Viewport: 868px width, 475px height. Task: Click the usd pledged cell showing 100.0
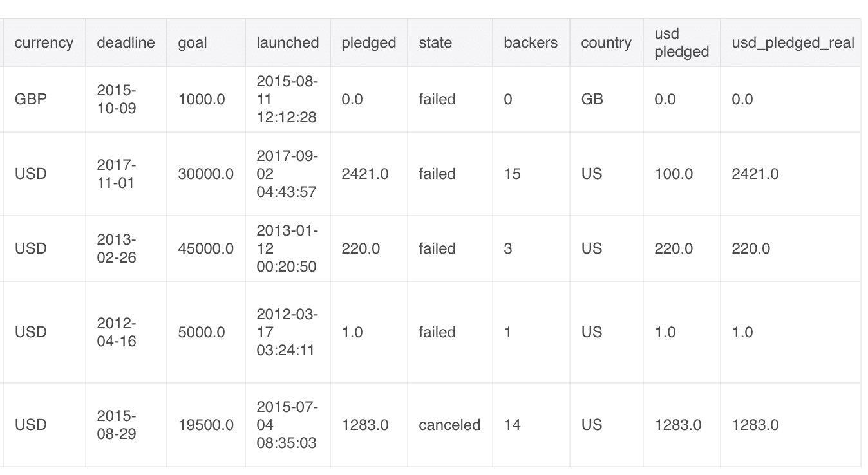674,174
